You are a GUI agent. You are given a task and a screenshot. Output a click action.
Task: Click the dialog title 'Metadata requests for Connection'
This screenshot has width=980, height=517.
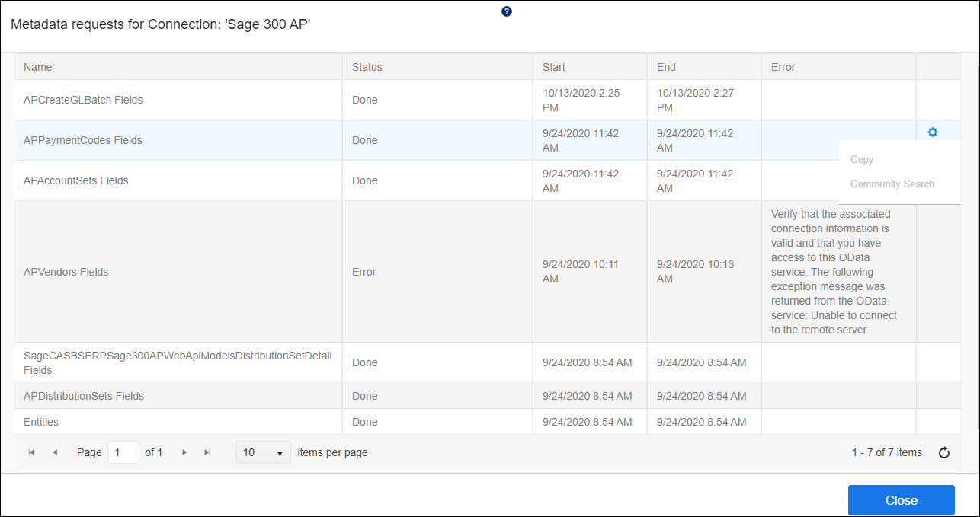click(161, 25)
